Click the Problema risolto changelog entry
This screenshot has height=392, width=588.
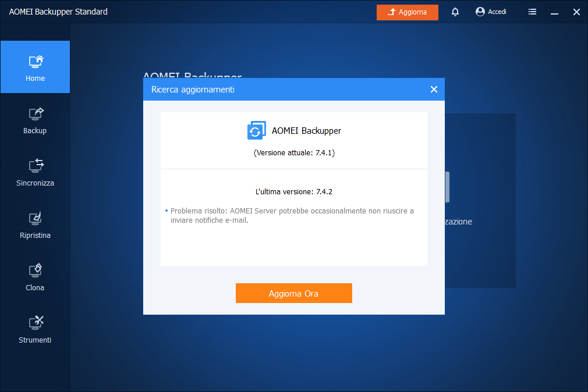[x=292, y=216]
